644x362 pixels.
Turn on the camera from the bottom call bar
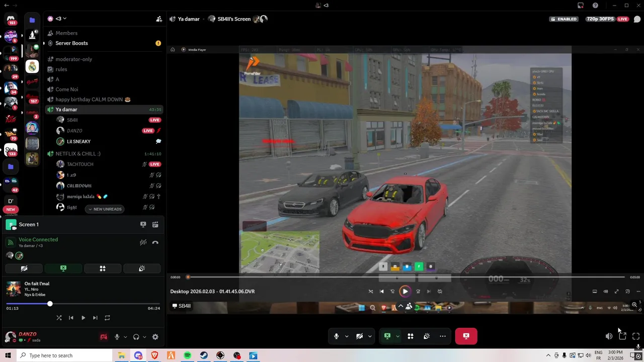pos(359,336)
